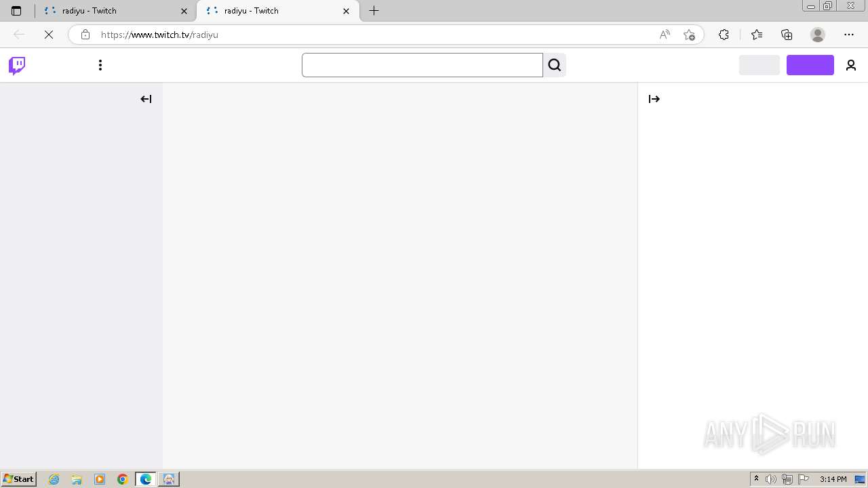868x488 pixels.
Task: Add this page to favorites
Action: pyautogui.click(x=689, y=35)
